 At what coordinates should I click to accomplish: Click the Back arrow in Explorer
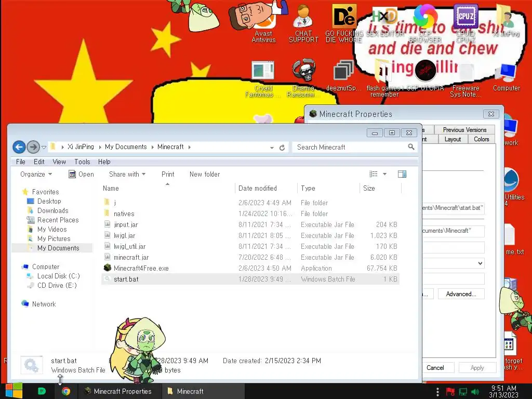(x=19, y=147)
